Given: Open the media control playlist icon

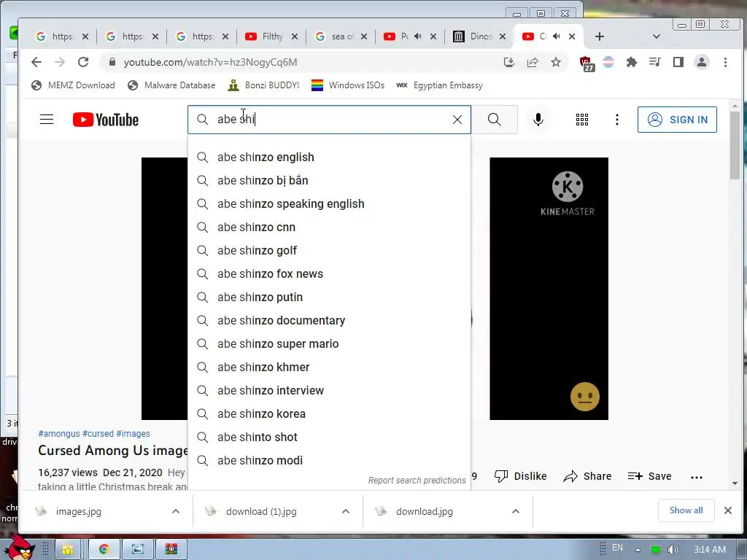Looking at the screenshot, I should click(x=654, y=62).
